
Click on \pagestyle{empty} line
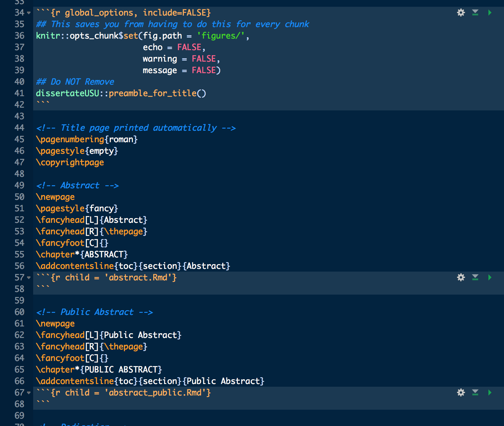pyautogui.click(x=77, y=151)
